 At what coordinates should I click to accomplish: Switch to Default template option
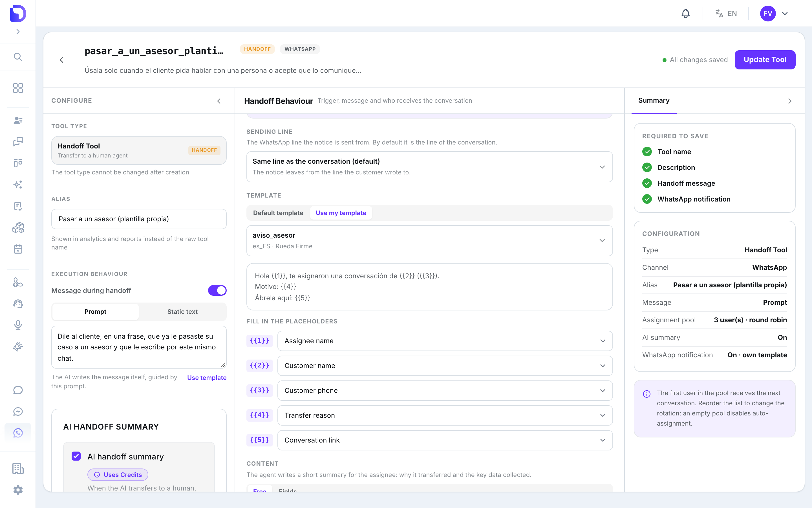pyautogui.click(x=278, y=213)
